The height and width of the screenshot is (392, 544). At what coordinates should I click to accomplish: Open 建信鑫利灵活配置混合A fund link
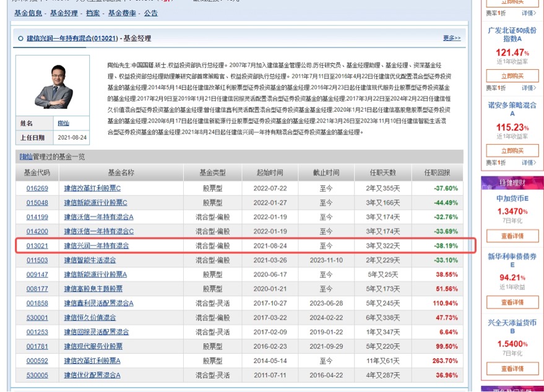[98, 303]
